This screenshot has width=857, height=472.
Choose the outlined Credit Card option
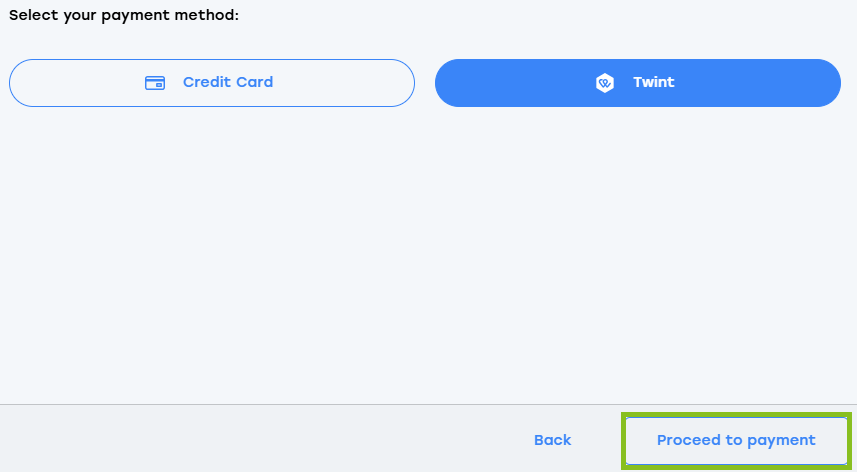click(212, 83)
